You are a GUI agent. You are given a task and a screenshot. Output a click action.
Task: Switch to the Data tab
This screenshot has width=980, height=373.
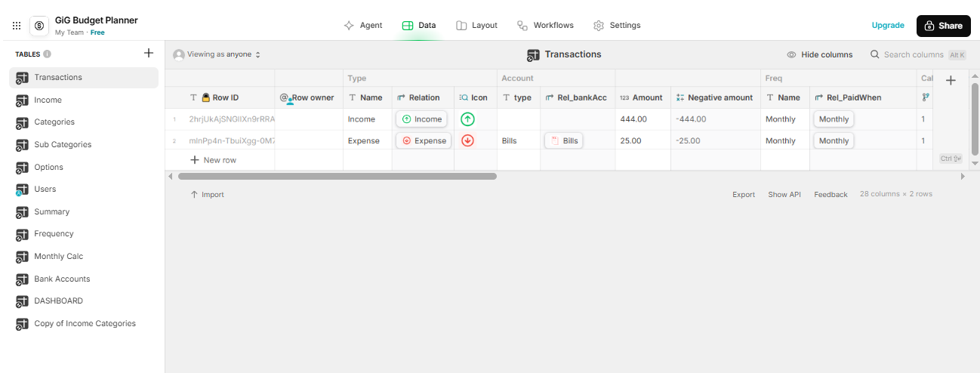(x=419, y=25)
